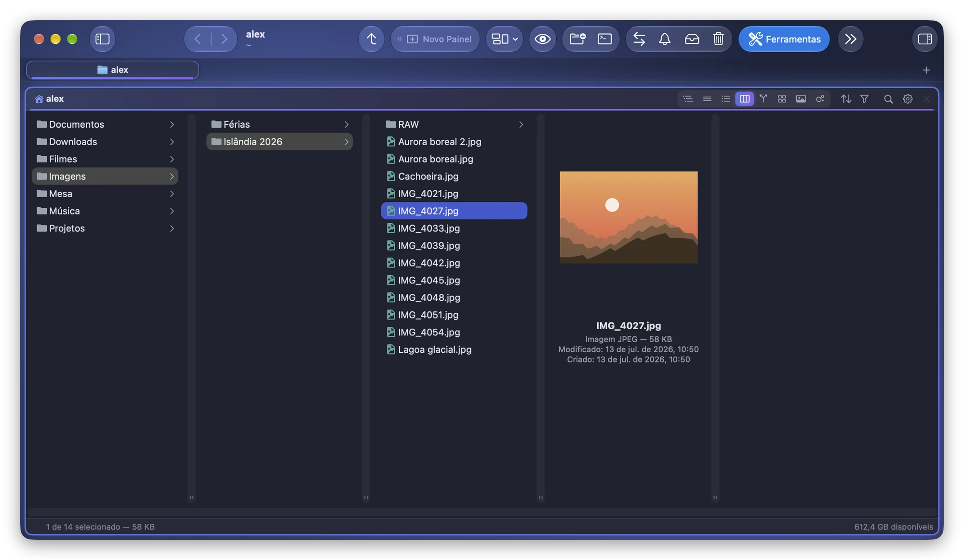Switch to icon grid view
This screenshot has height=560, width=964.
tap(782, 99)
